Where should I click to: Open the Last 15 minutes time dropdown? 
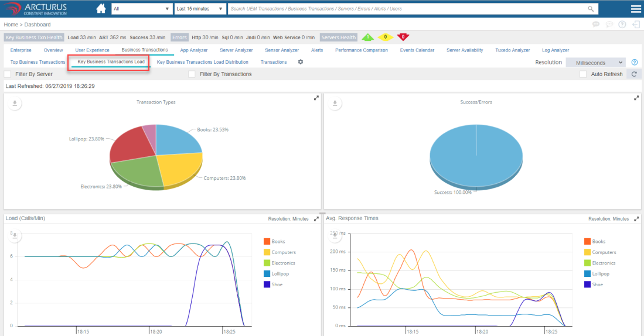pos(200,9)
